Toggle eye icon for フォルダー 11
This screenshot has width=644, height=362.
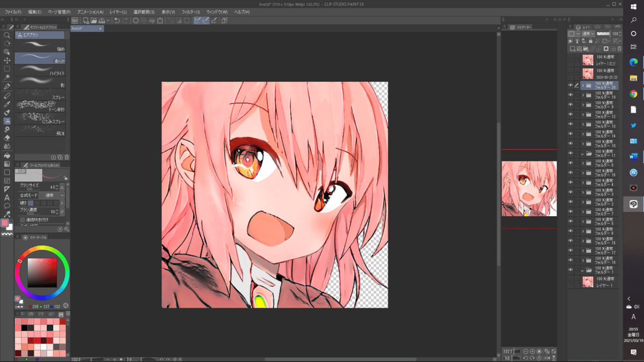click(570, 153)
